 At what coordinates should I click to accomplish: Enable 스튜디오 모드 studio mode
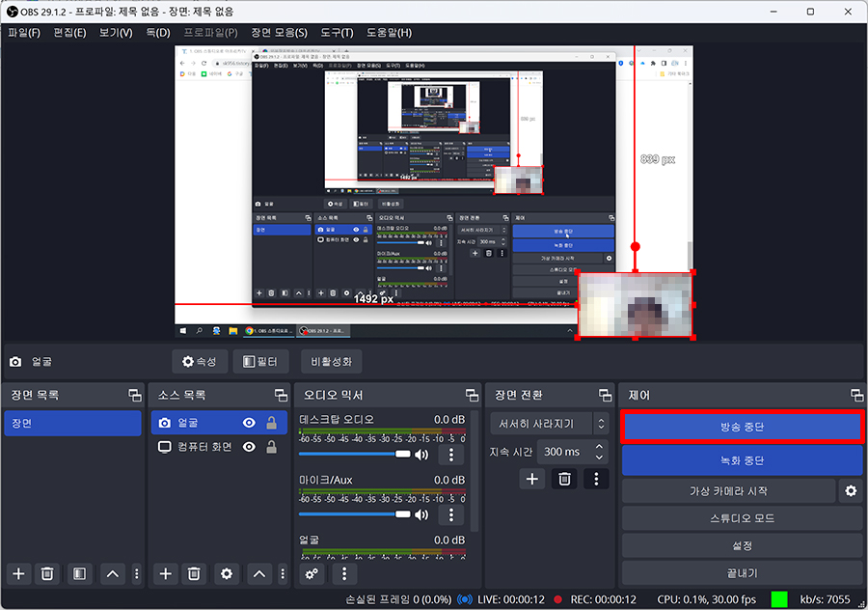742,518
